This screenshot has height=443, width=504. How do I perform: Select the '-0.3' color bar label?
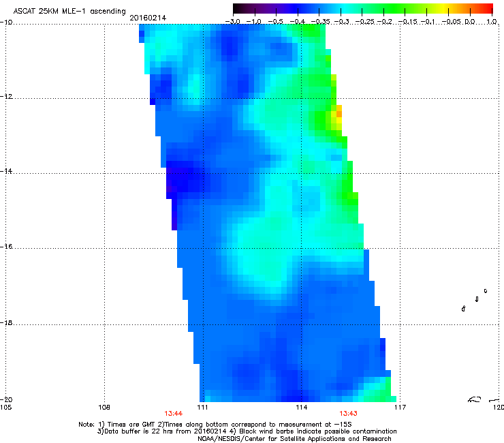pos(342,22)
